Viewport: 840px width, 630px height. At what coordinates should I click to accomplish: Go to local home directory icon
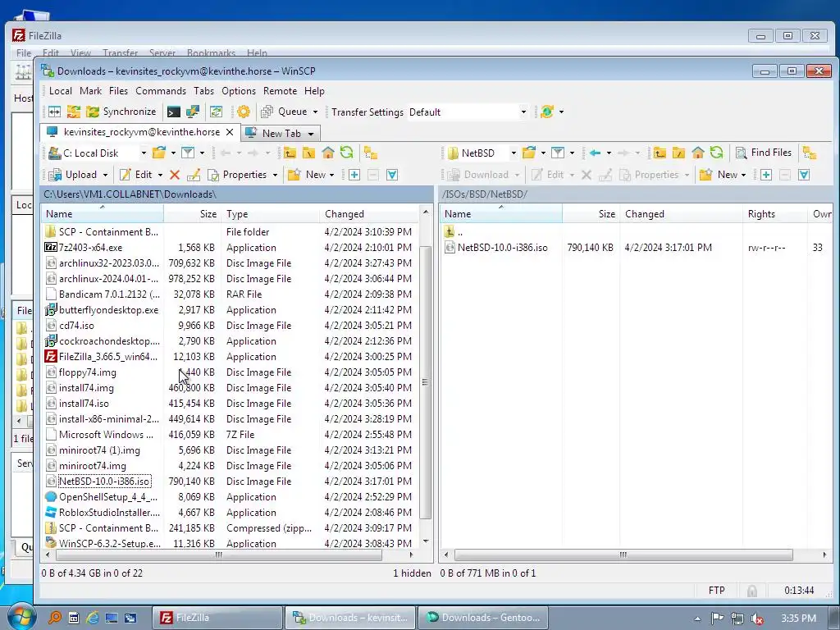(328, 153)
